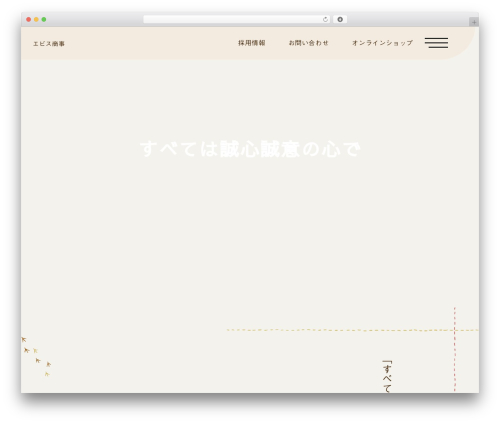The height and width of the screenshot is (423, 500).
Task: Minimize the window with yellow button
Action: pyautogui.click(x=36, y=20)
